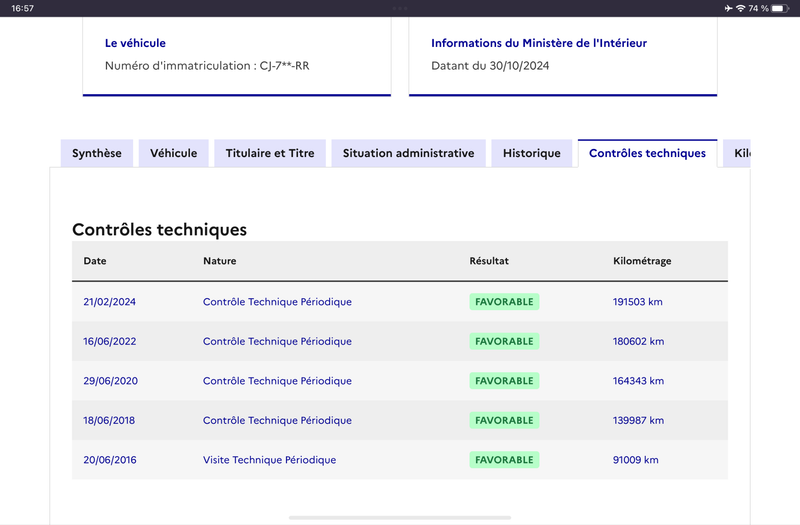
Task: Click the 91009 km mileage value
Action: pos(636,460)
